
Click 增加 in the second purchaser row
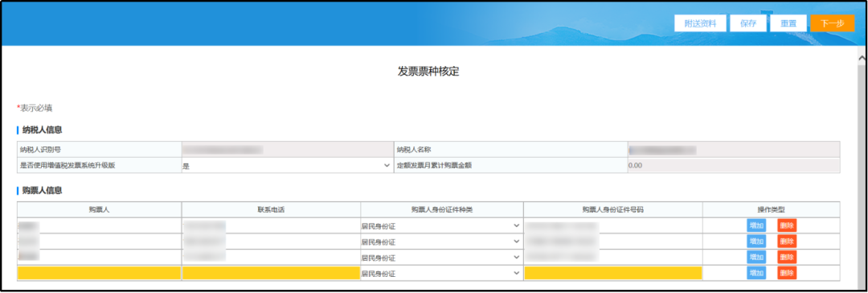tap(756, 241)
